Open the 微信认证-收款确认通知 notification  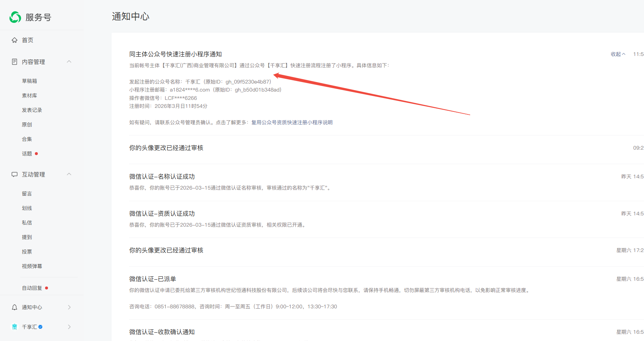162,332
